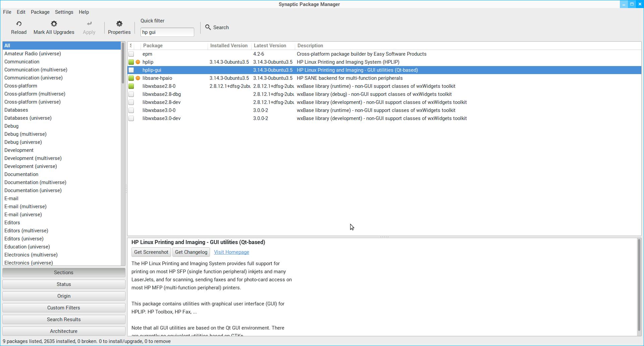Open the Package menu

pos(40,12)
